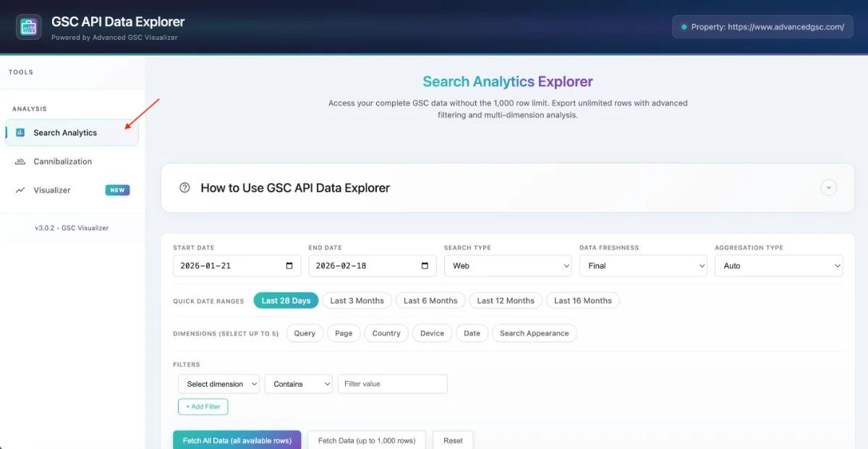Click the Search Analytics Explorer heading
868x449 pixels.
(x=508, y=82)
